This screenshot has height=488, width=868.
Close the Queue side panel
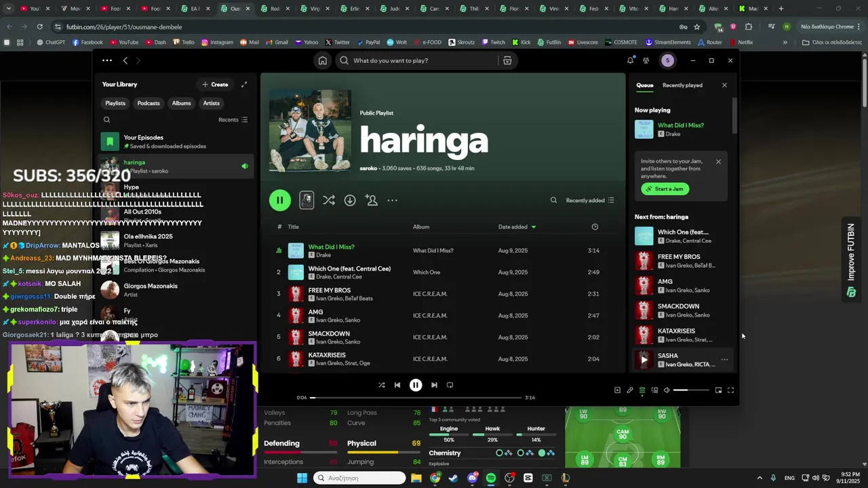[x=724, y=85]
